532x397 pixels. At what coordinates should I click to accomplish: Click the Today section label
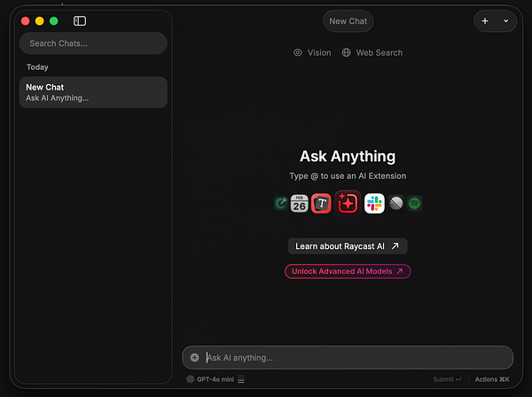[37, 67]
